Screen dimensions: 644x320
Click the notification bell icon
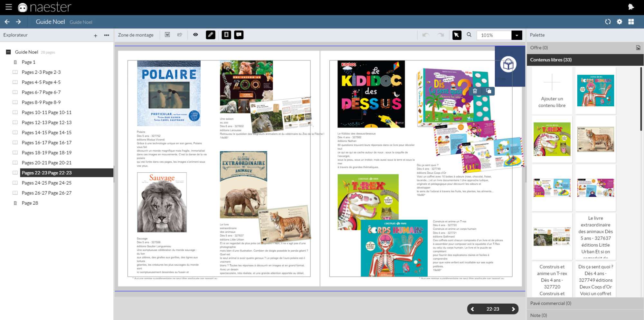click(x=631, y=7)
